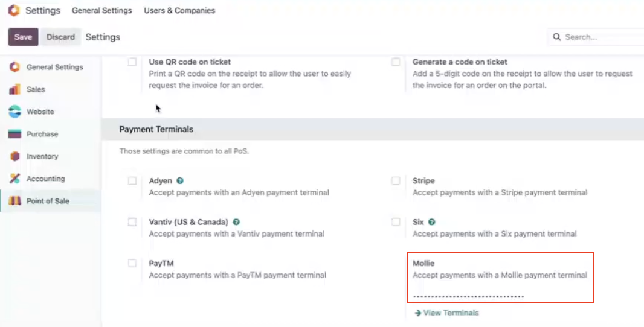Click the Payment Terminals section header
The height and width of the screenshot is (327, 644).
pyautogui.click(x=156, y=129)
